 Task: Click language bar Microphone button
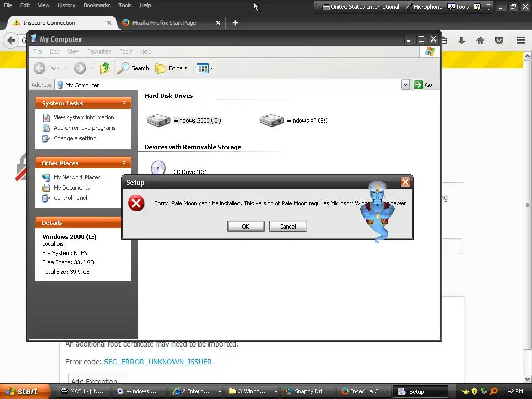coord(424,7)
